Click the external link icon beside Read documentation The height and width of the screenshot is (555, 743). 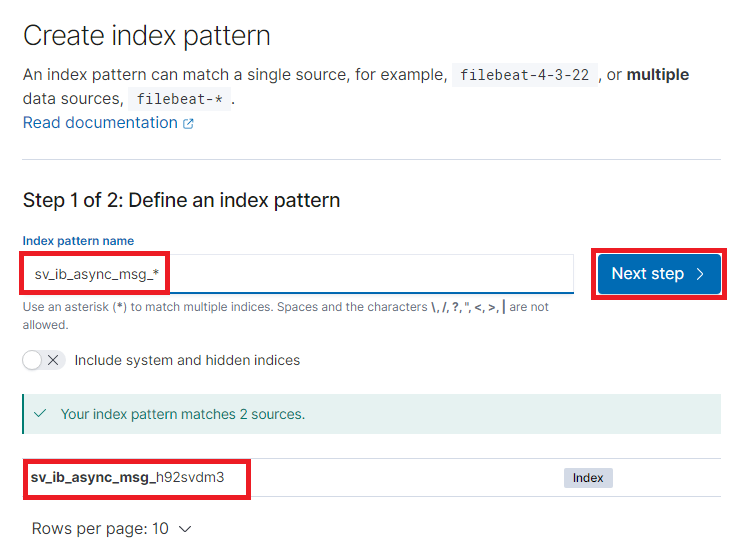click(188, 124)
